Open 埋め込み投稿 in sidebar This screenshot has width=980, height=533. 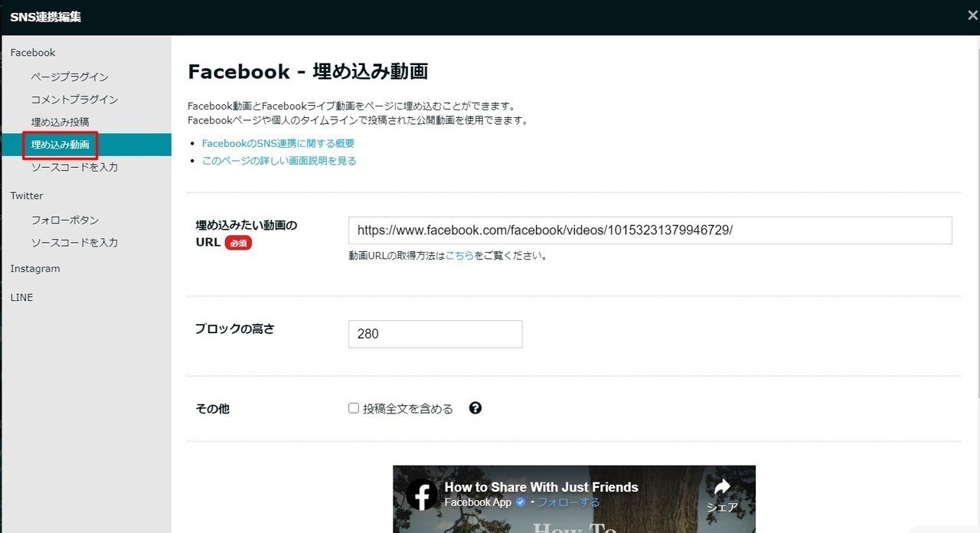pyautogui.click(x=60, y=122)
